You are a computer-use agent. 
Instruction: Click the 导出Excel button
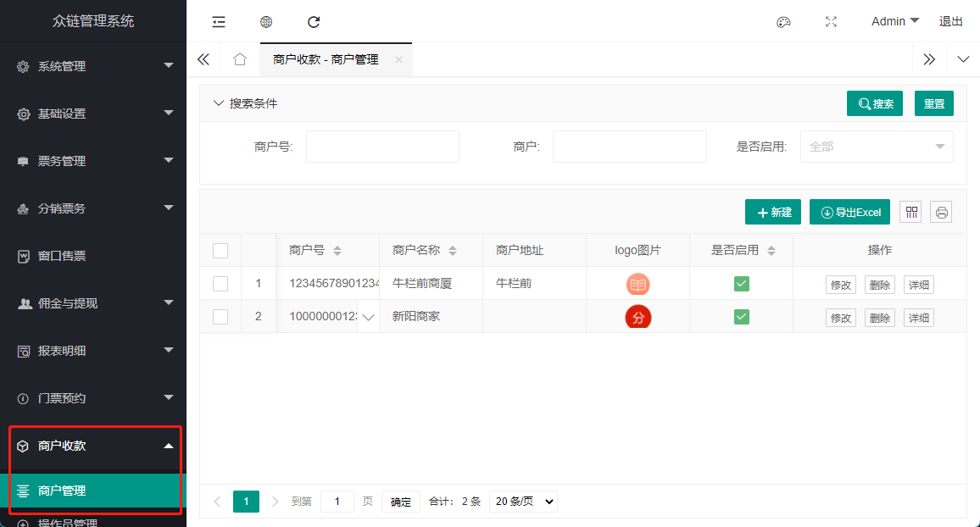[x=849, y=212]
